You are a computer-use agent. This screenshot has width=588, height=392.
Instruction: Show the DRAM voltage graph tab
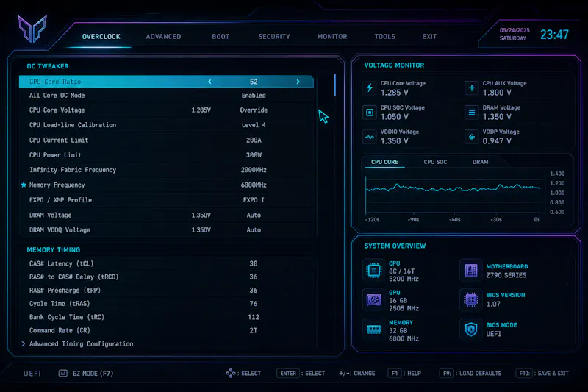[x=481, y=162]
